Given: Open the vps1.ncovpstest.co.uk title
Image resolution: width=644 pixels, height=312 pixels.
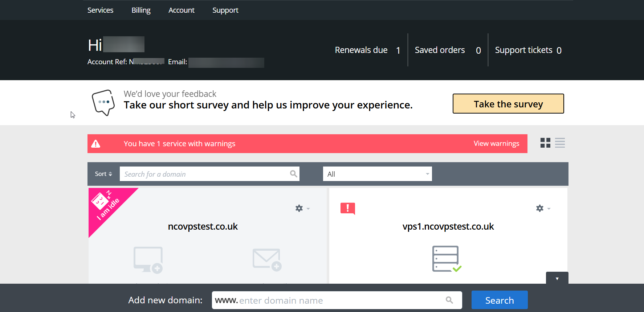Looking at the screenshot, I should click(448, 226).
